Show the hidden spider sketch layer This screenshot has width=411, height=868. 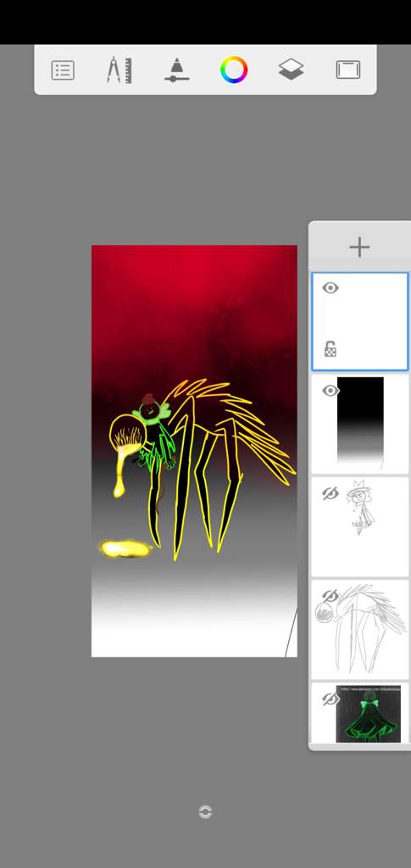click(330, 596)
